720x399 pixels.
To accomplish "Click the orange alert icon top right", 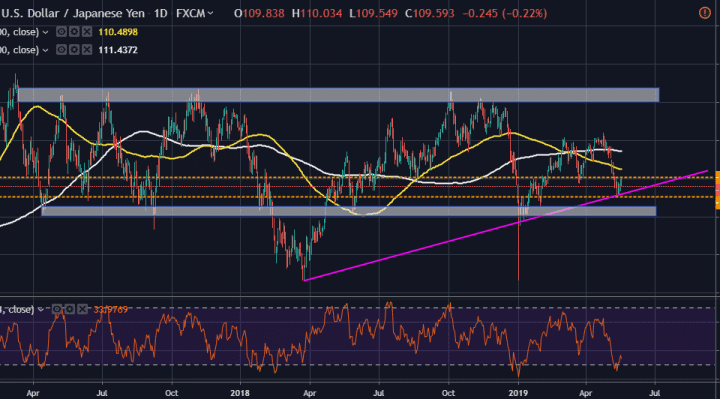I will click(704, 13).
